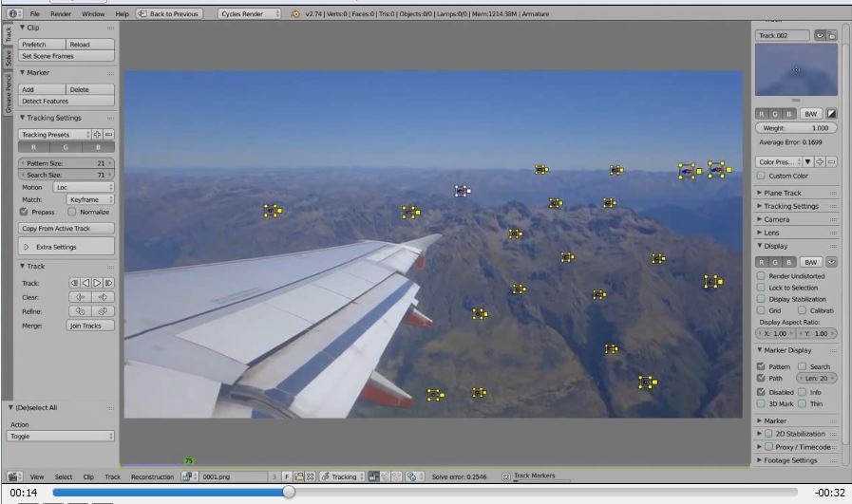Open Match Keyframe dropdown

tap(90, 199)
